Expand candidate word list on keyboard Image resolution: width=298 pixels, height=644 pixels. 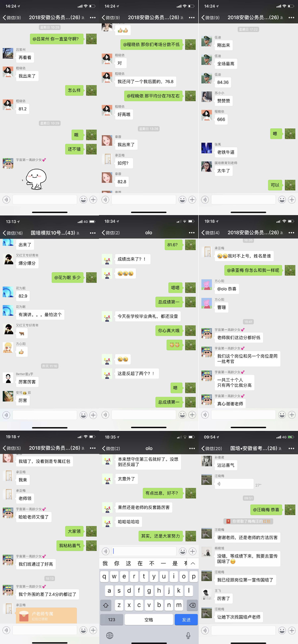click(193, 563)
